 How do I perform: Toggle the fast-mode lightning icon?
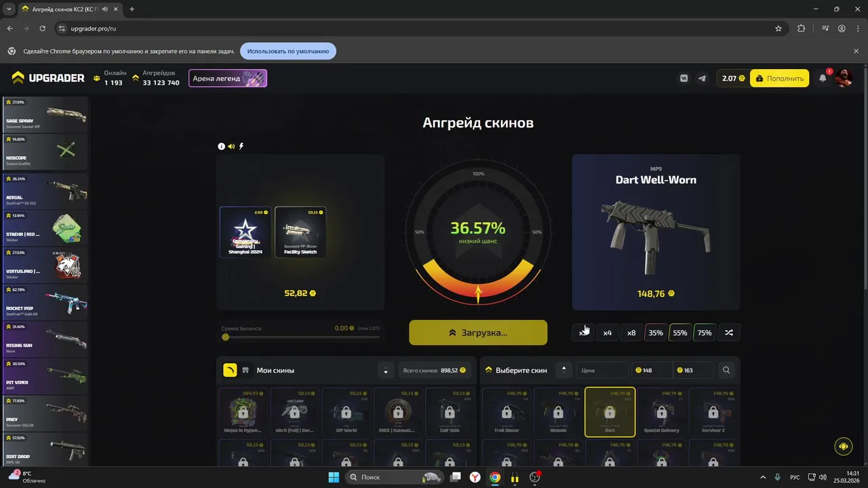tap(241, 146)
